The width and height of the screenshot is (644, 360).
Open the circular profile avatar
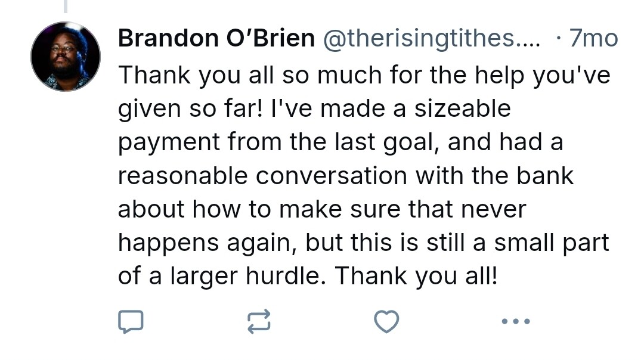[x=66, y=57]
